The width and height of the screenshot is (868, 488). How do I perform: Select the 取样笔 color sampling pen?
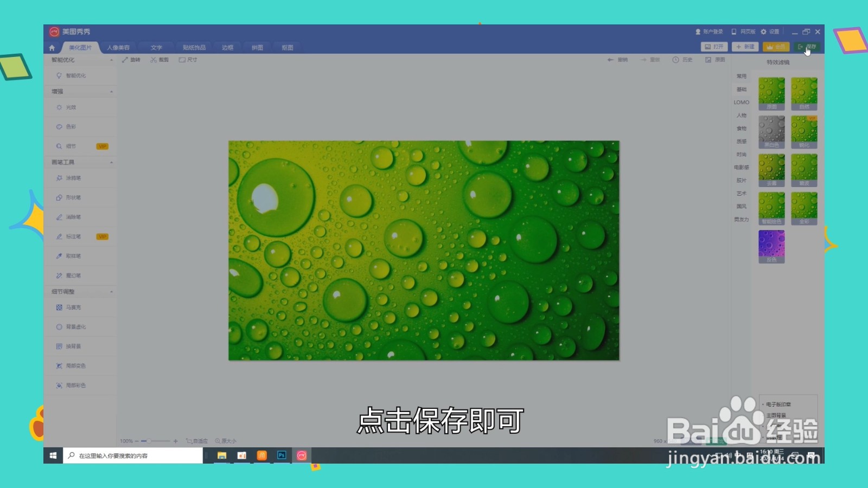pos(73,255)
